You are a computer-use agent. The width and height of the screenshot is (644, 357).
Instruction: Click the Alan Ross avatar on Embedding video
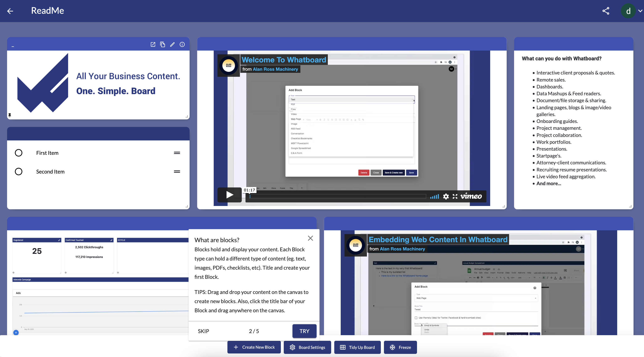click(x=355, y=245)
